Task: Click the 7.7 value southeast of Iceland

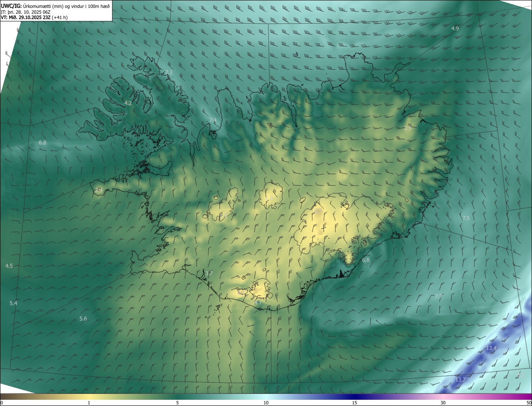Action: (x=438, y=296)
